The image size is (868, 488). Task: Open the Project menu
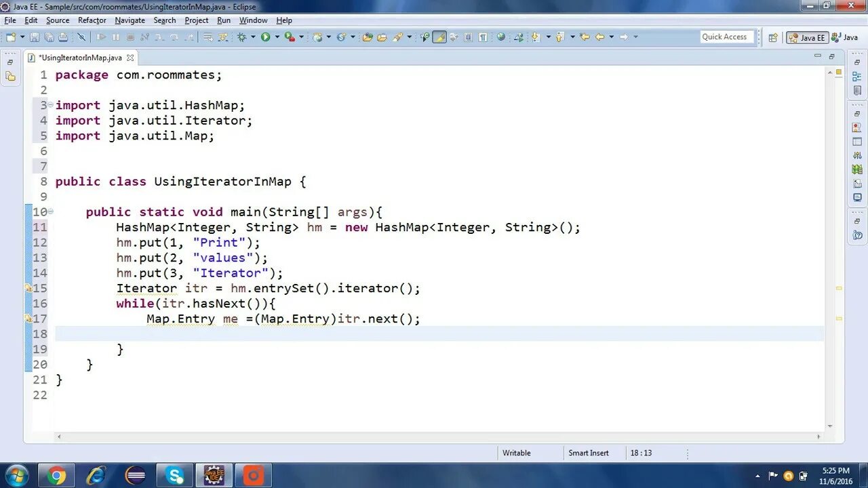pyautogui.click(x=197, y=20)
